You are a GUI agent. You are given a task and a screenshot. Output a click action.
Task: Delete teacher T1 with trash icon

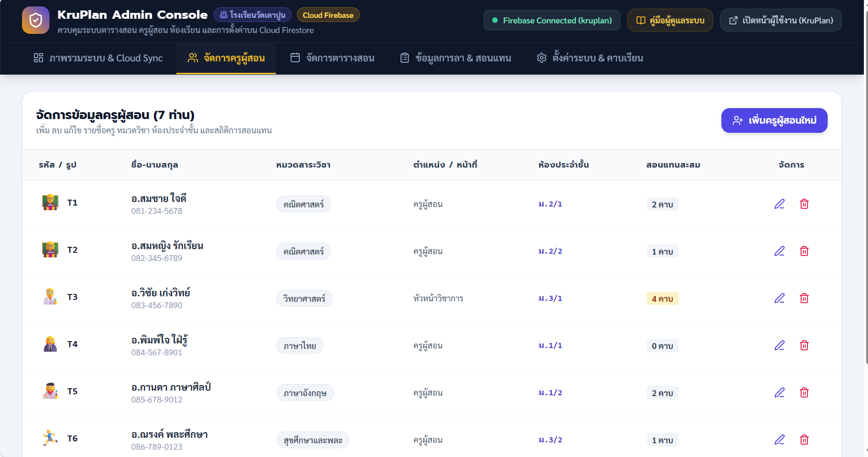(x=804, y=204)
